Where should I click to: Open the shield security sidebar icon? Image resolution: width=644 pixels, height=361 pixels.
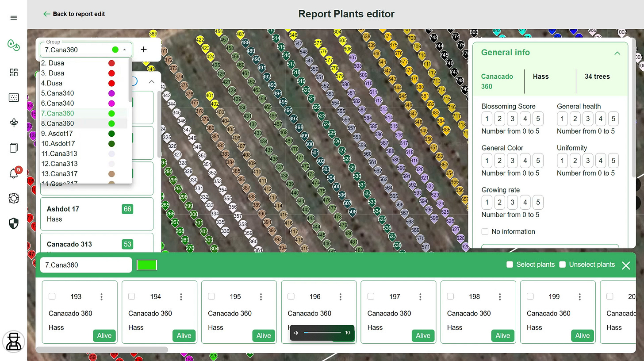(14, 223)
